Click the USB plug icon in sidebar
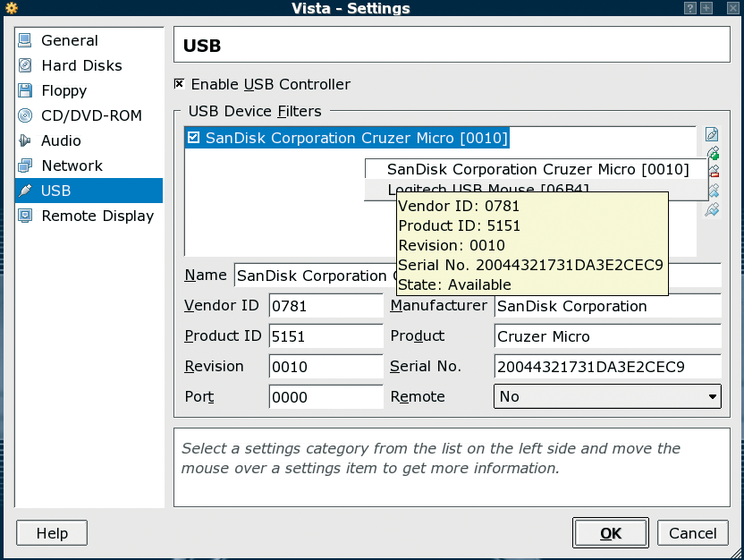744x560 pixels. [x=25, y=191]
